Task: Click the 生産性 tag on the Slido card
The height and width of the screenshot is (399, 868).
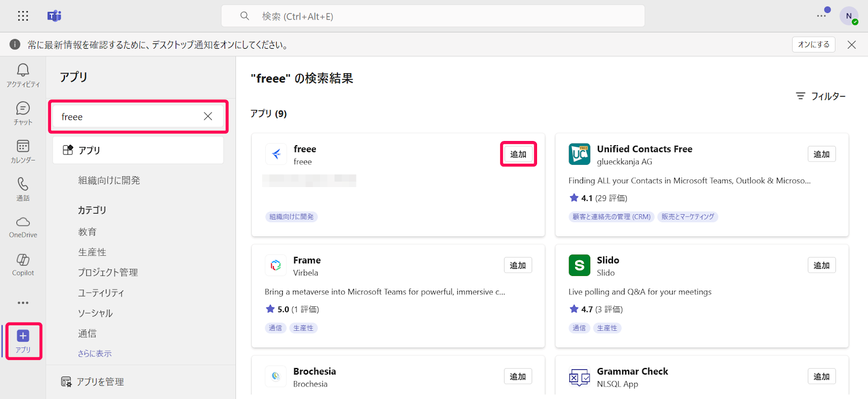Action: point(607,328)
